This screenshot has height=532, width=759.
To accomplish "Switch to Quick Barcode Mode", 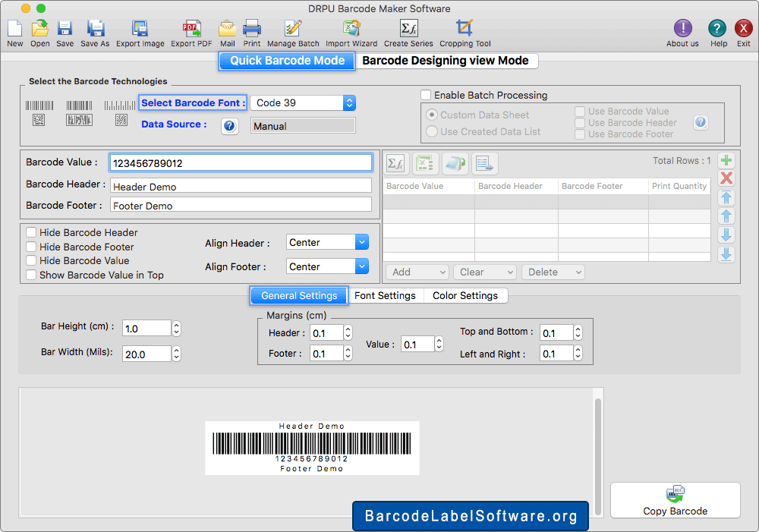I will tap(287, 61).
